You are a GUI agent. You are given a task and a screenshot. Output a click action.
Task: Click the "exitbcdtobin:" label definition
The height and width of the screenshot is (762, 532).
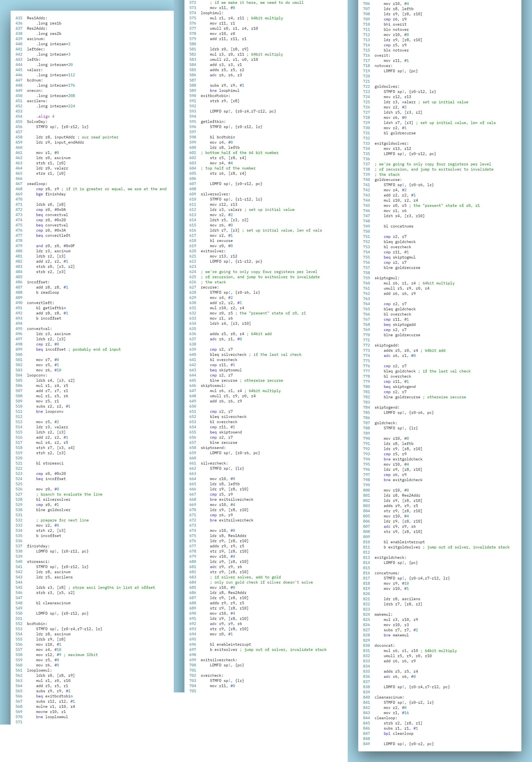tap(215, 96)
